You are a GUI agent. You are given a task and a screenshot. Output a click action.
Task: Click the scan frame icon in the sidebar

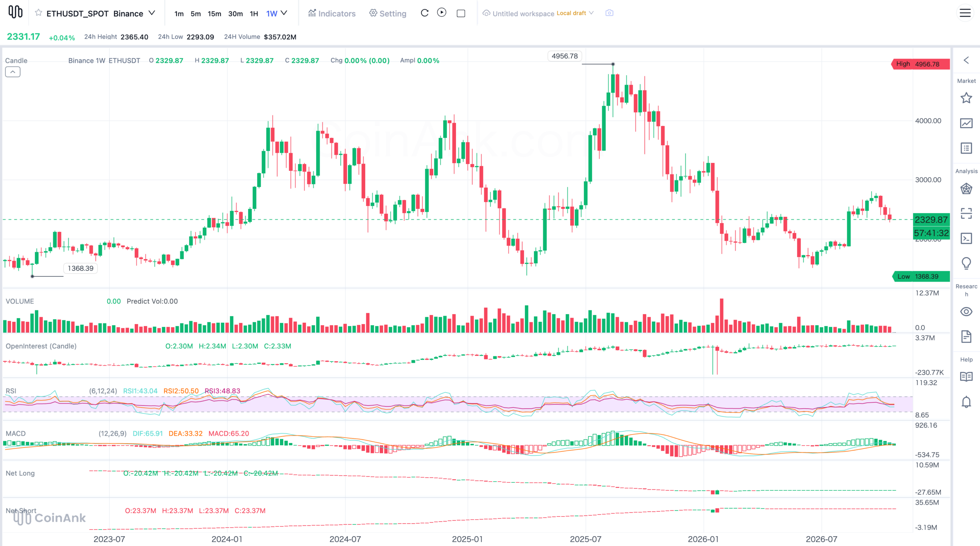(966, 213)
